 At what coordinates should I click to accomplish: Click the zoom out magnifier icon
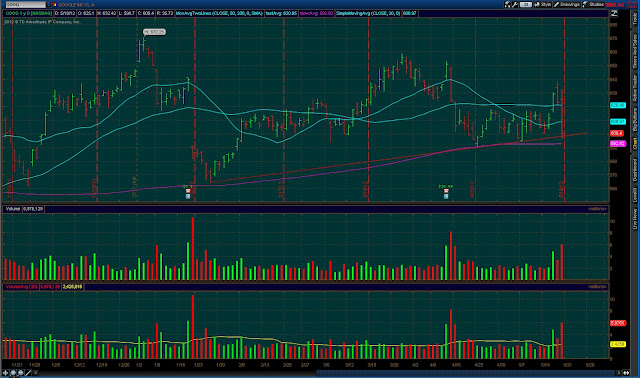(x=20, y=373)
